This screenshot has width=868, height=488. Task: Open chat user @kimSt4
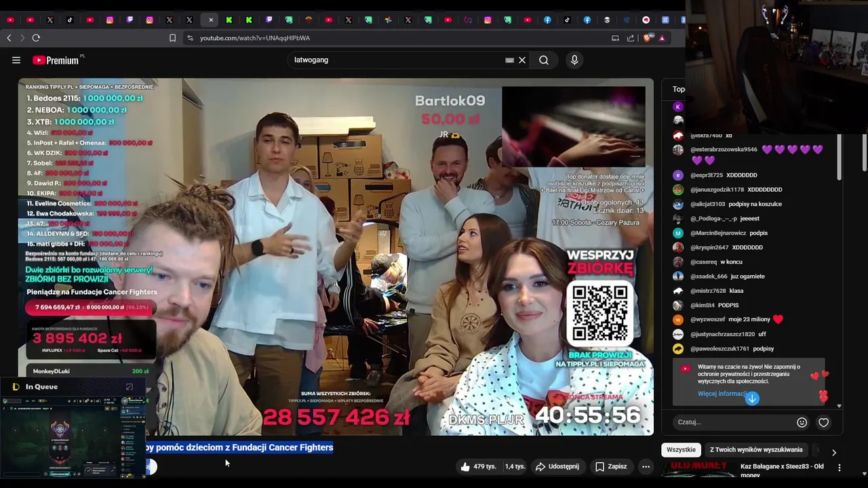(x=703, y=306)
